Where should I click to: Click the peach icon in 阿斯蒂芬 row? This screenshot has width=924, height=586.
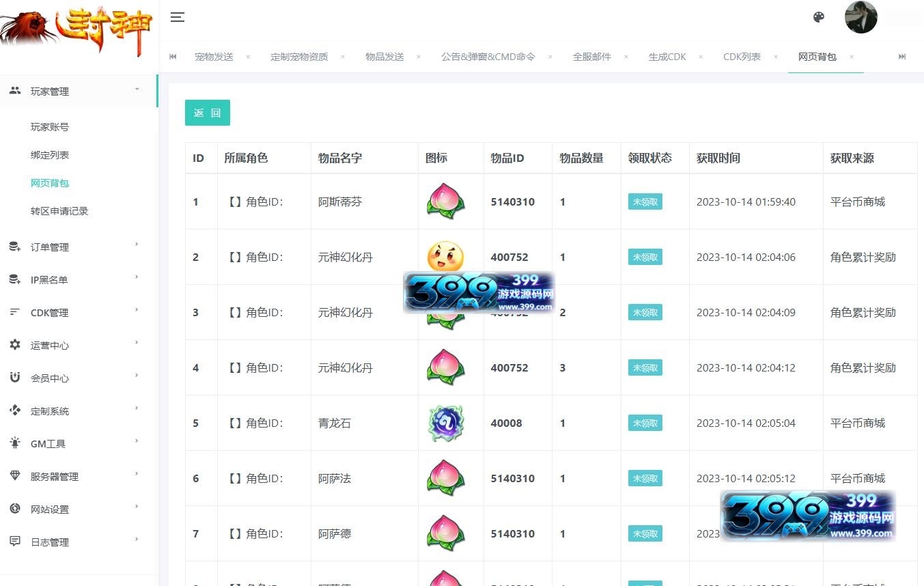click(445, 201)
